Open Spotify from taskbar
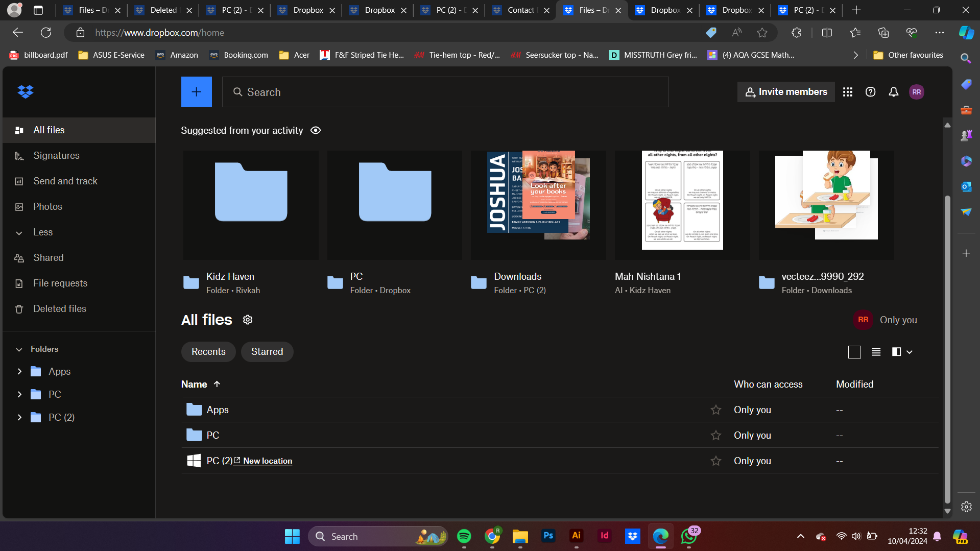This screenshot has height=551, width=980. click(464, 536)
